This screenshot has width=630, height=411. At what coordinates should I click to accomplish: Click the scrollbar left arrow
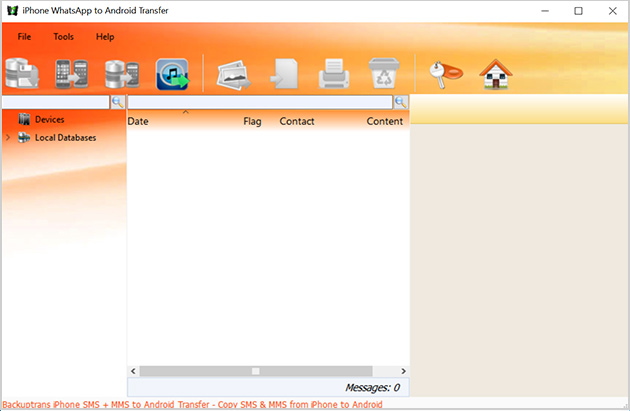(x=133, y=371)
